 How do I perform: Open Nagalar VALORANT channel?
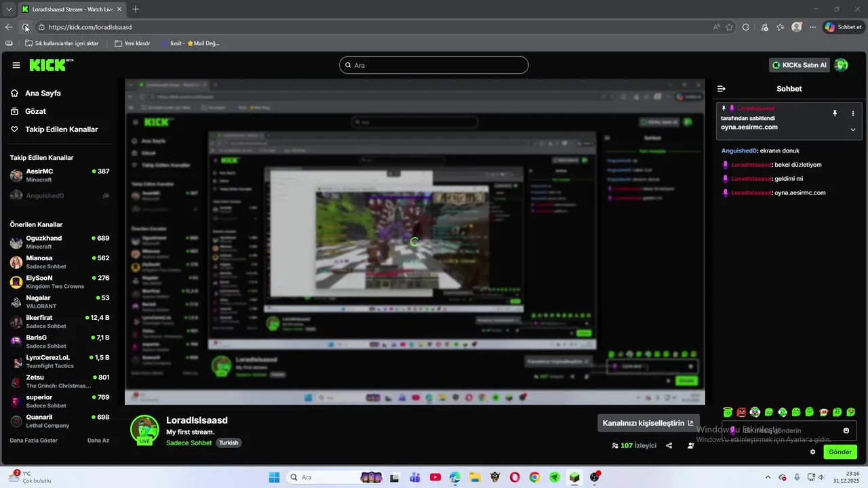[60, 302]
